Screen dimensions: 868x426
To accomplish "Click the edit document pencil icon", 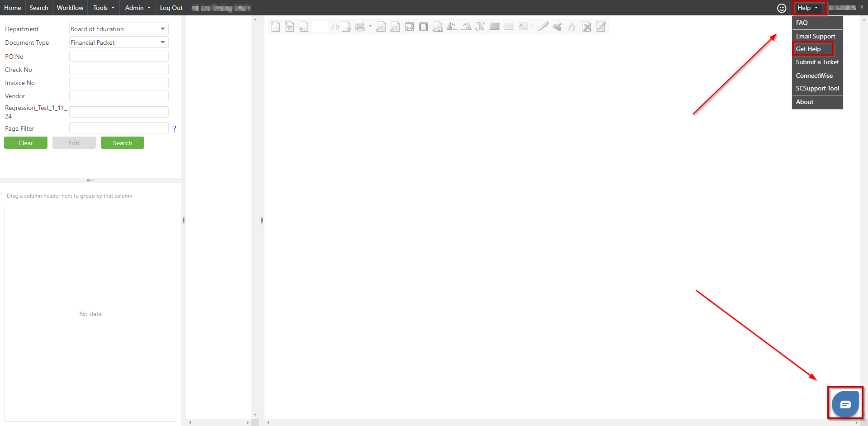I will [601, 27].
